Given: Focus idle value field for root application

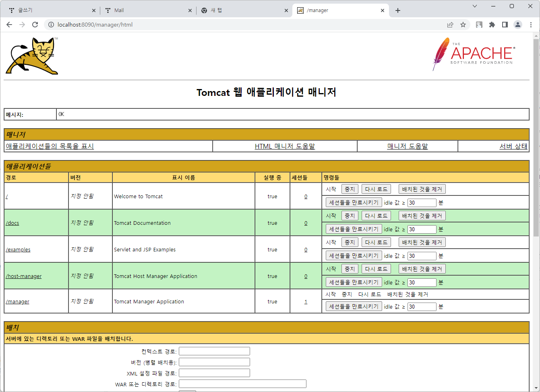Looking at the screenshot, I should pos(422,203).
